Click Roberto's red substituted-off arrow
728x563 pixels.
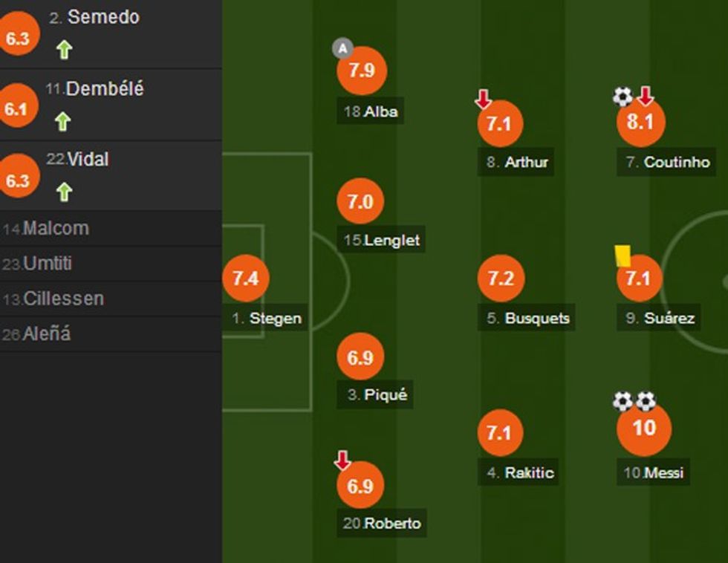[342, 461]
